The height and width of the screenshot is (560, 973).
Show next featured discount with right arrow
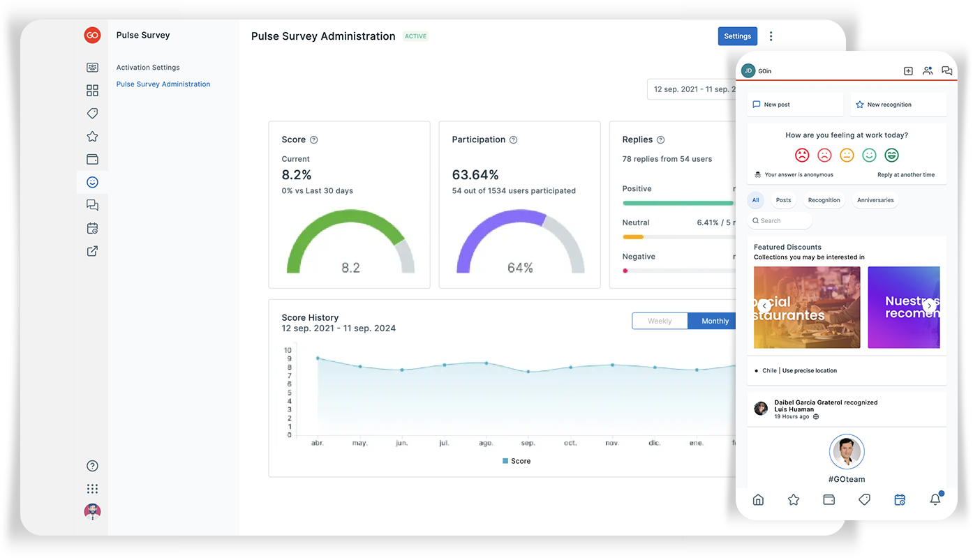929,305
